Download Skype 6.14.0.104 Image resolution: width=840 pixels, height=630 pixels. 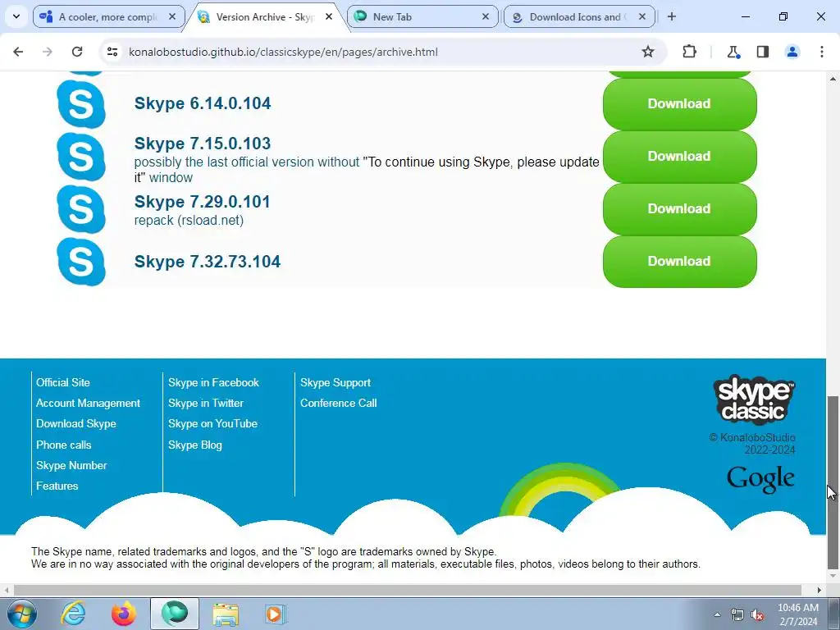click(x=679, y=104)
